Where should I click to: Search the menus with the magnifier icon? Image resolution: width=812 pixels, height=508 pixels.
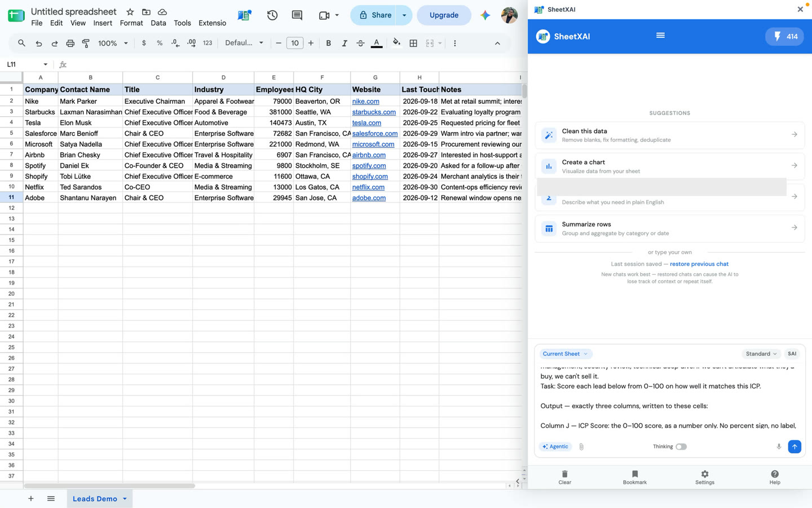[x=21, y=43]
